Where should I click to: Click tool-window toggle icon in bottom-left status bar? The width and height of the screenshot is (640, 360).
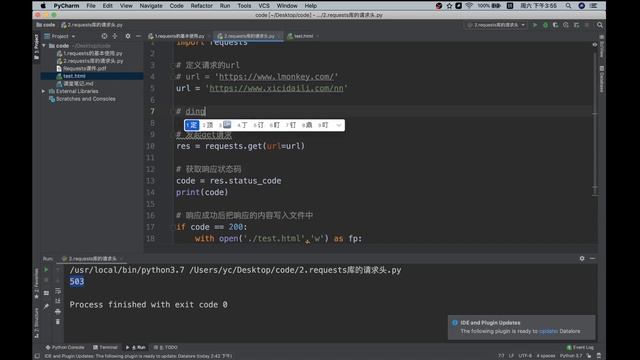coord(37,356)
